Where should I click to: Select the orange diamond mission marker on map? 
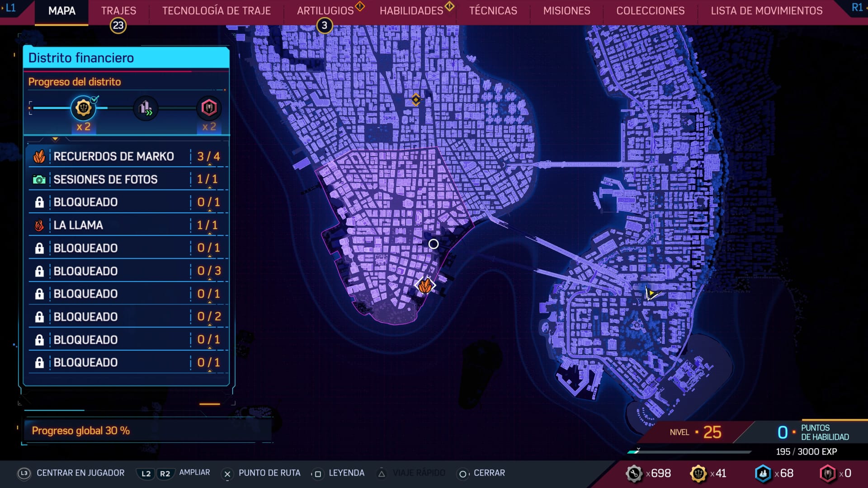415,99
